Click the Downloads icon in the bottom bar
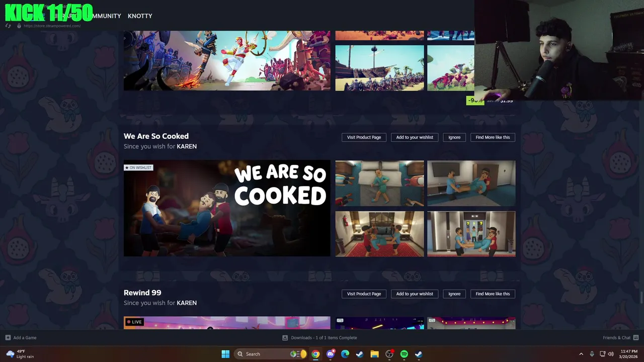Screen dimensions: 644x362 [285, 338]
